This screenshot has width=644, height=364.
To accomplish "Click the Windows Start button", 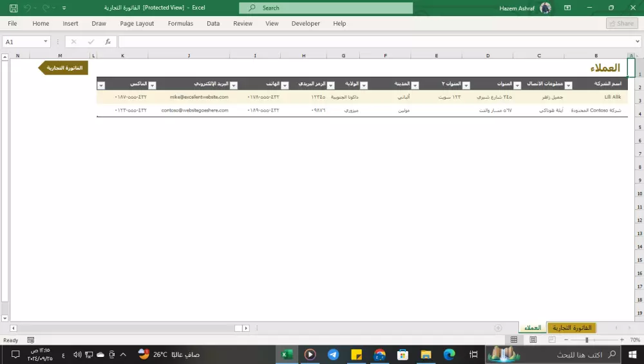I will [x=632, y=354].
